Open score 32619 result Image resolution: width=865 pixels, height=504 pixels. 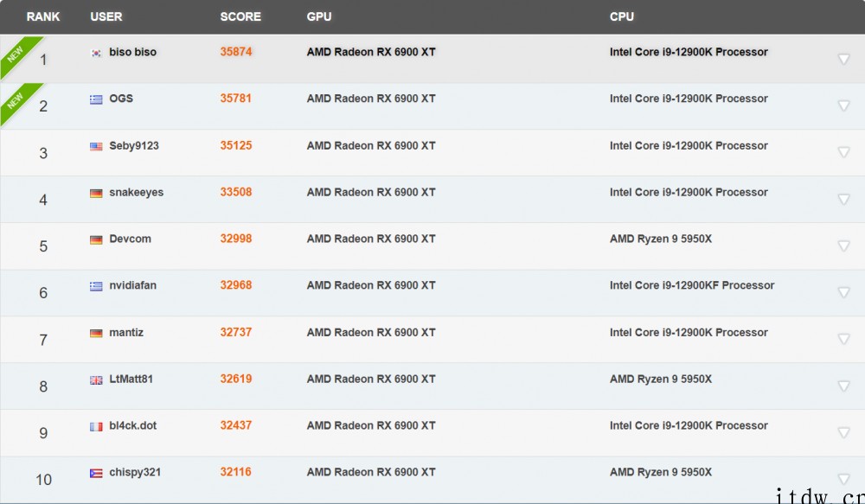pyautogui.click(x=236, y=379)
